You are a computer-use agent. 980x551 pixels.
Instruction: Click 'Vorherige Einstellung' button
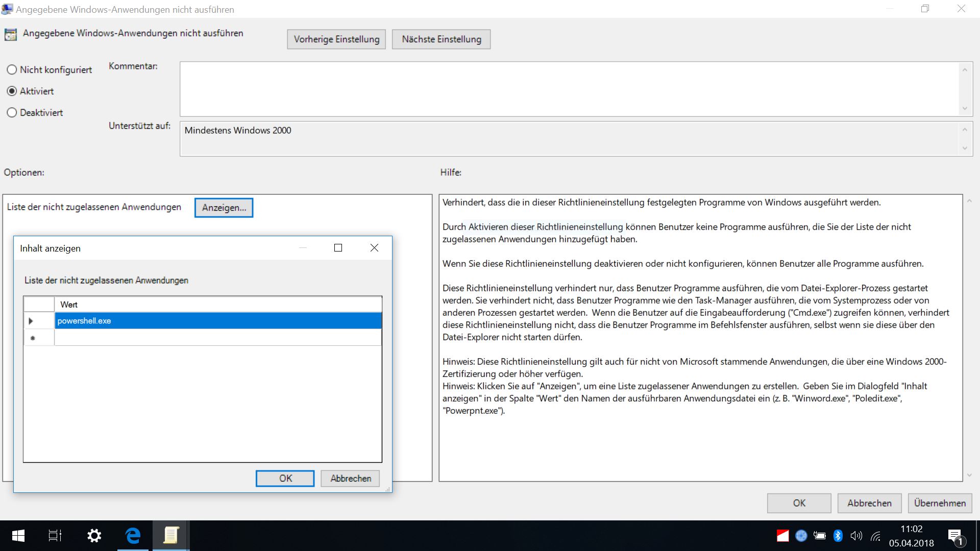click(336, 39)
